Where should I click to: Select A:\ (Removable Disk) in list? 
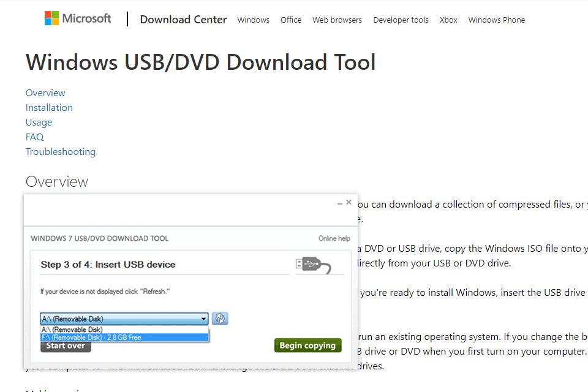point(124,330)
